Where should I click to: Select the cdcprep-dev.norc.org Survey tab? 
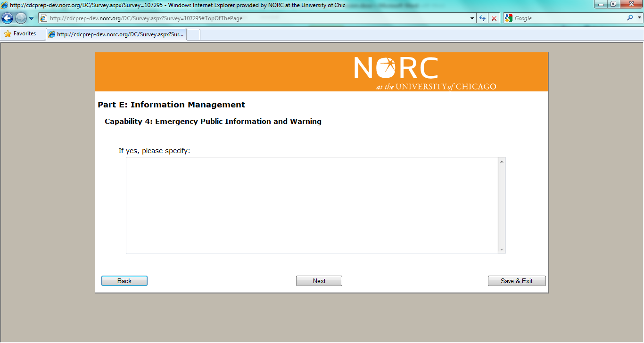116,34
